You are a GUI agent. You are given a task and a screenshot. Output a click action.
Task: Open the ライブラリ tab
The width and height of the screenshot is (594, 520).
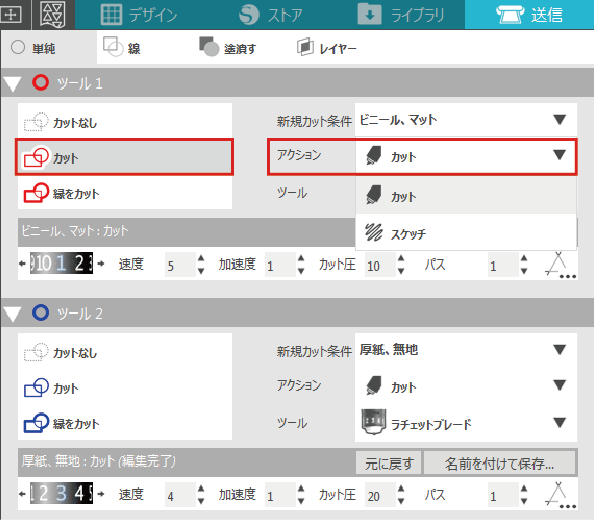pyautogui.click(x=401, y=14)
